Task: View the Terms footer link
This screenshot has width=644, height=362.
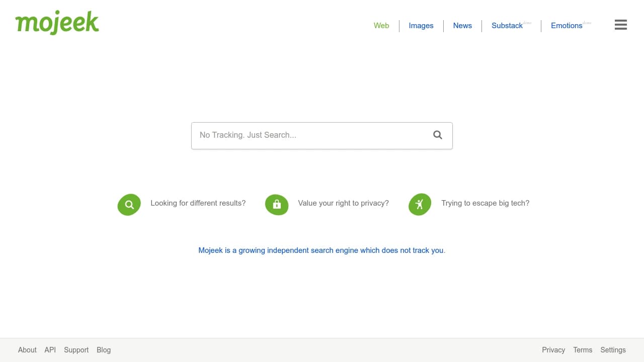Action: click(583, 350)
